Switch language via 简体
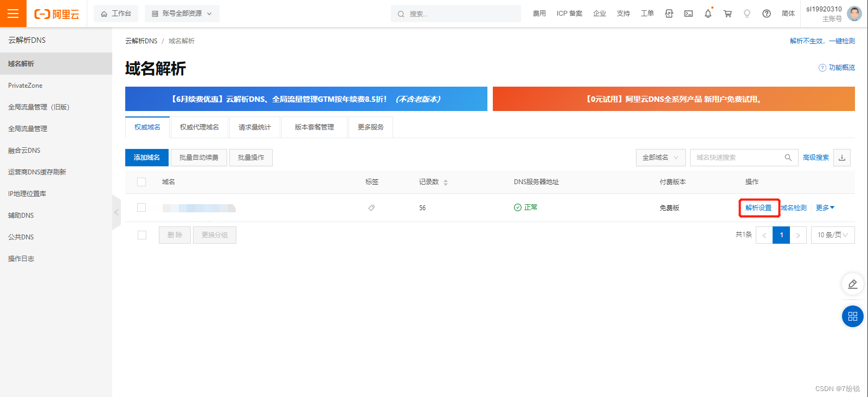Viewport: 868px width, 397px height. coord(788,14)
